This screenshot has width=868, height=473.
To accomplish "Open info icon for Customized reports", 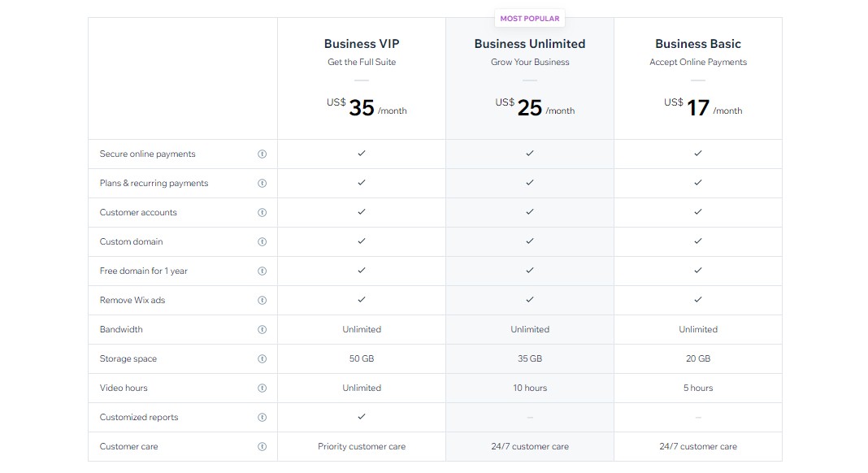I will (262, 417).
